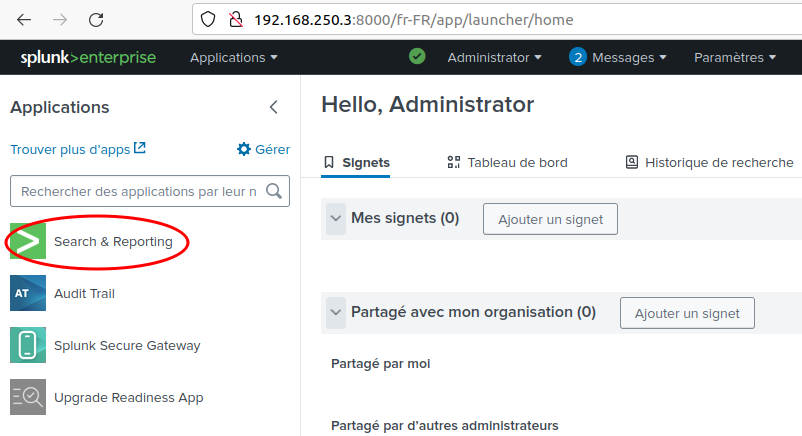Image resolution: width=802 pixels, height=436 pixels.
Task: Click the Mes signets (0) title
Action: pos(405,218)
